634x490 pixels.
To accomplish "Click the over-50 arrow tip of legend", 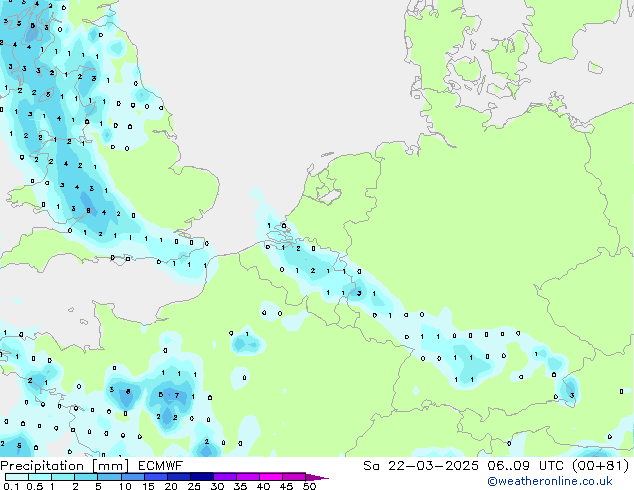I will [317, 477].
